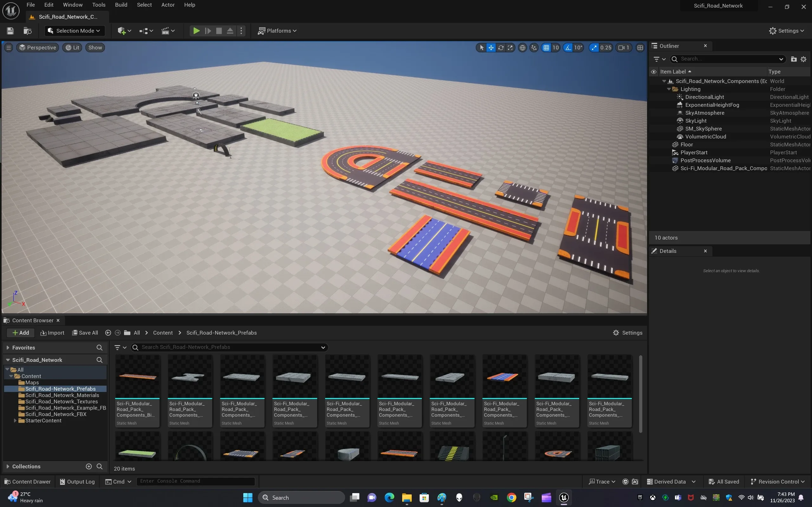Open the Build menu

(121, 5)
